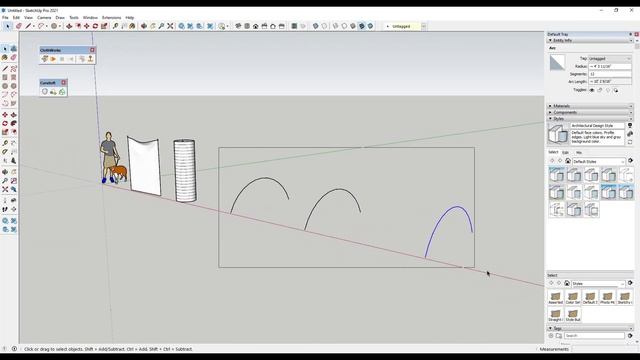The image size is (640, 360).
Task: Switch to the Edit tab in Styles
Action: (565, 153)
